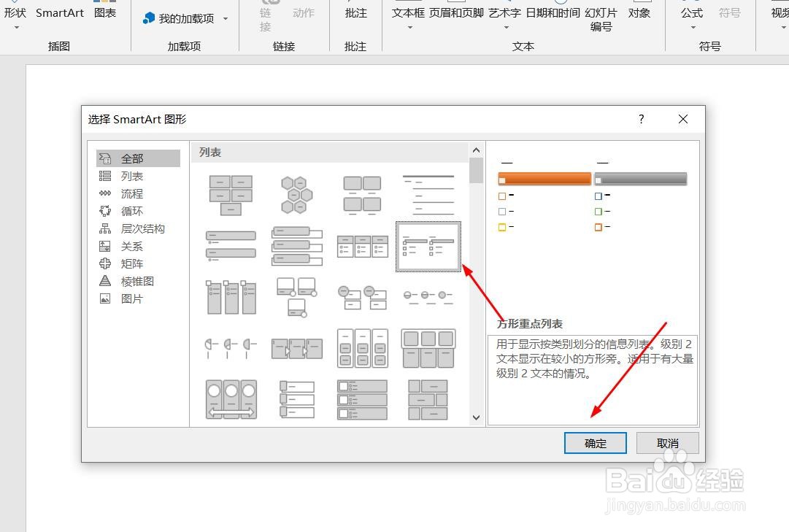The height and width of the screenshot is (532, 789).
Task: Open the 我的加载项 add-ins button
Action: (x=179, y=19)
